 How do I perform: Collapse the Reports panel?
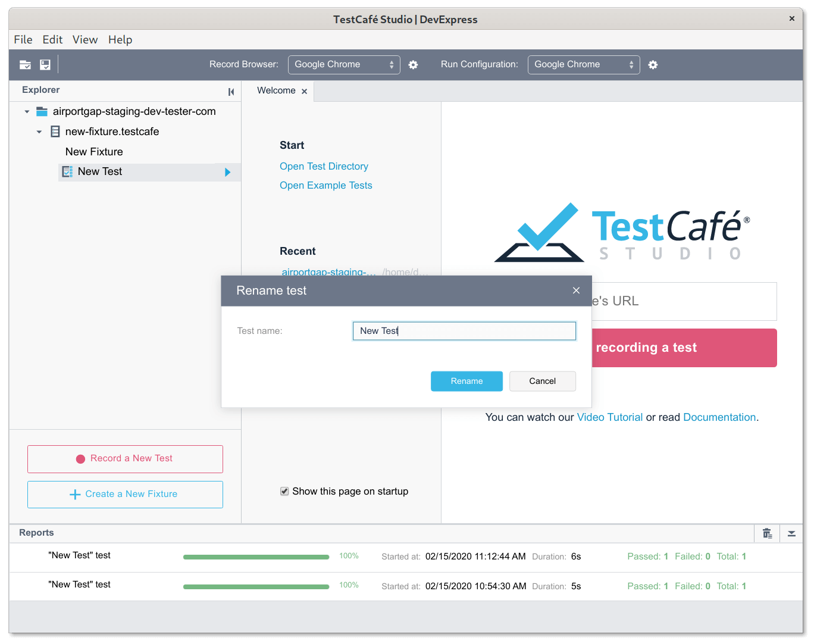pos(791,533)
